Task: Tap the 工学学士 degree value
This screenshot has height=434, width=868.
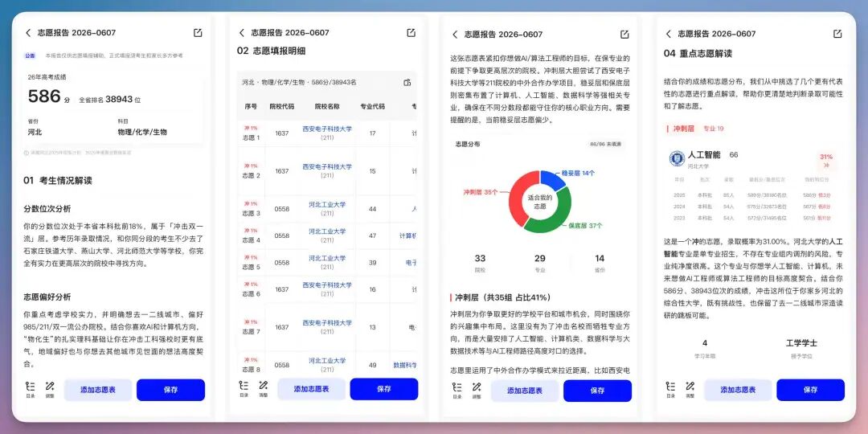Action: 801,342
